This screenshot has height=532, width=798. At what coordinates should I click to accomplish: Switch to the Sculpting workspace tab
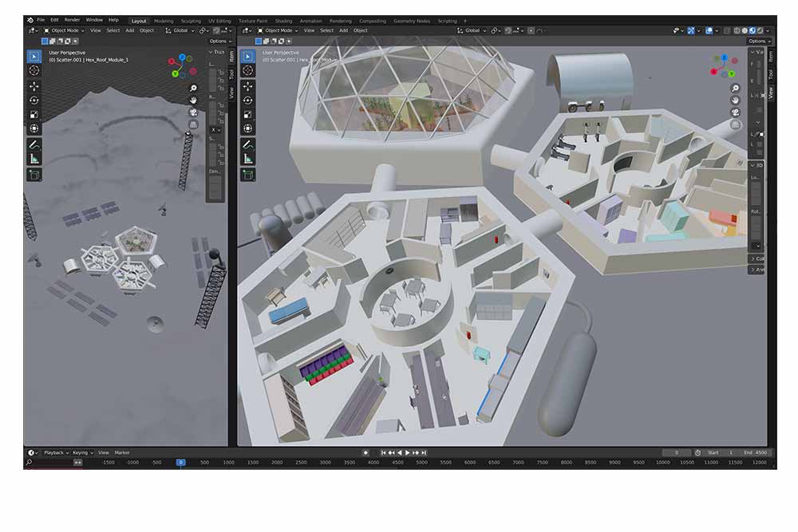[x=191, y=21]
